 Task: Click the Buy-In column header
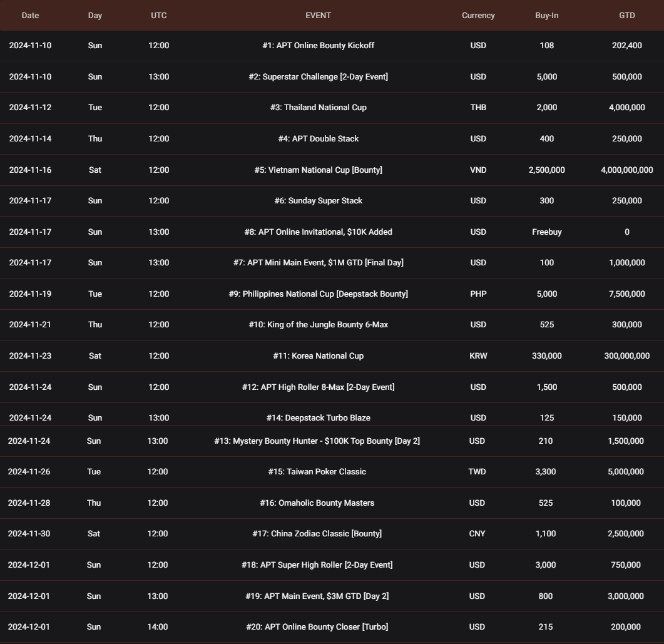547,15
